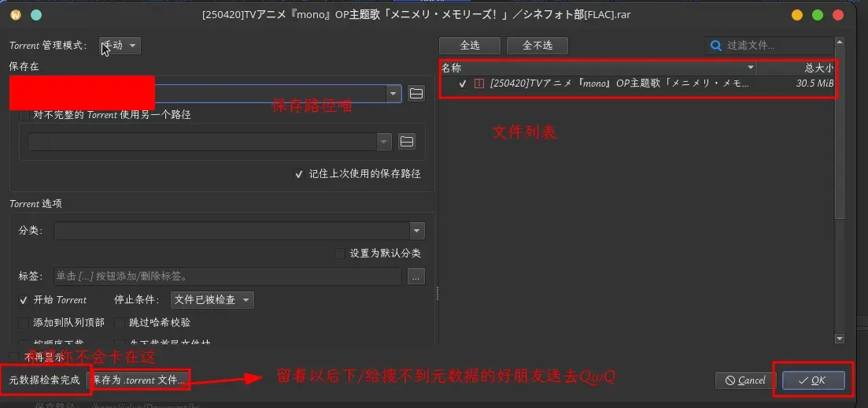Click the 名称 column header

tap(598, 69)
